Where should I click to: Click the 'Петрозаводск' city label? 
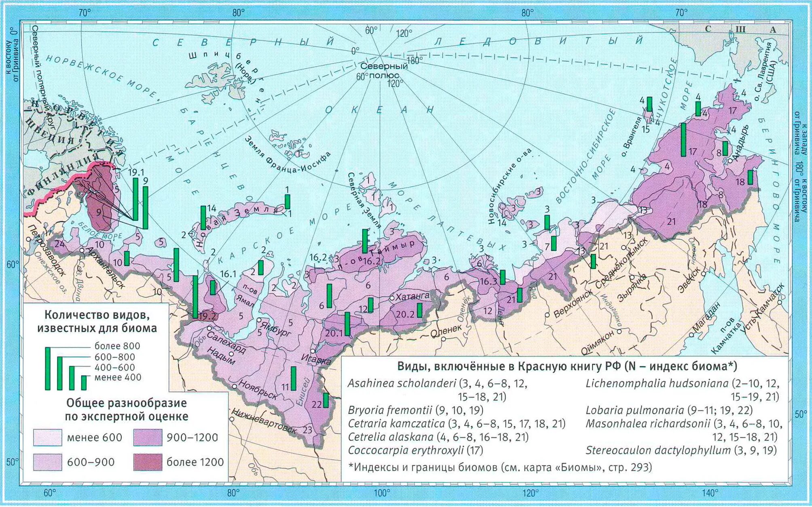46,251
